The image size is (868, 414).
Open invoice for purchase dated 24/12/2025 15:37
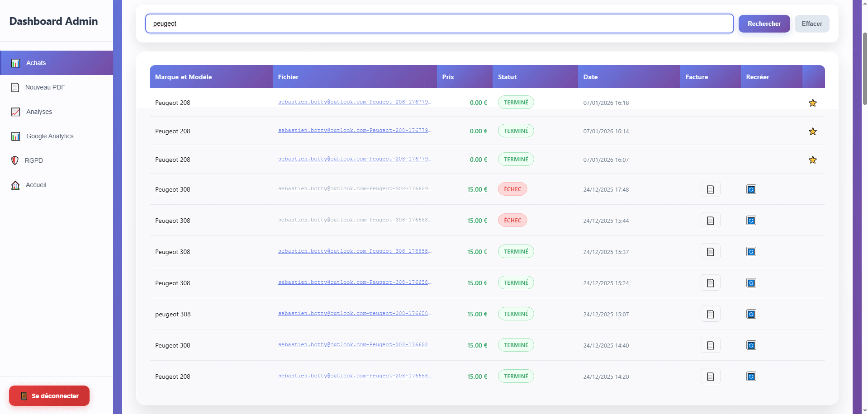tap(710, 252)
